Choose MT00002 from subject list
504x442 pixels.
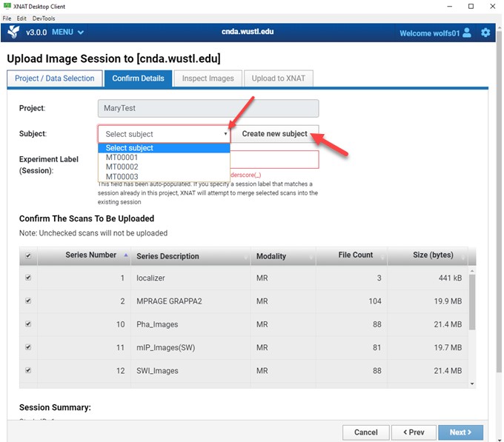point(122,167)
